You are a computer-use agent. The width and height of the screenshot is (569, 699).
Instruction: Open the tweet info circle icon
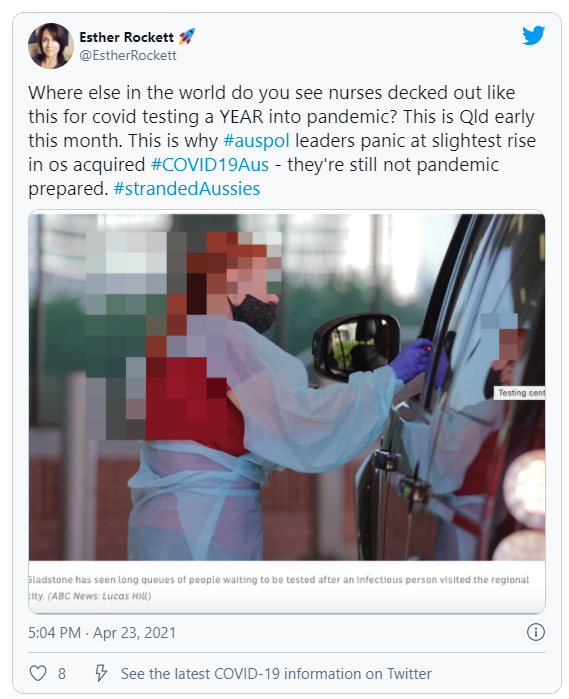[536, 632]
